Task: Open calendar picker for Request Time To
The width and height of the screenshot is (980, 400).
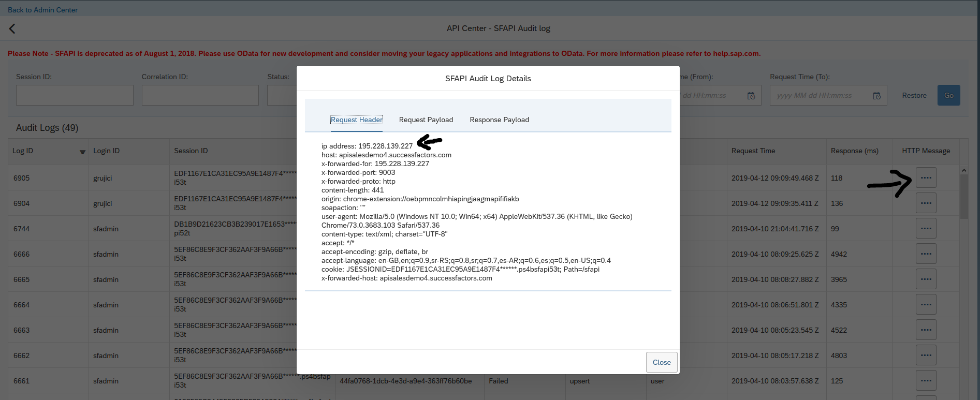Action: [877, 96]
